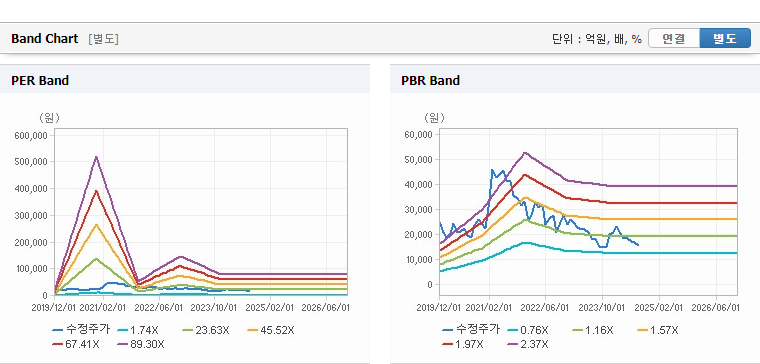Screen dimensions: 760x364
Task: Select the 별도 view button
Action: pos(725,38)
